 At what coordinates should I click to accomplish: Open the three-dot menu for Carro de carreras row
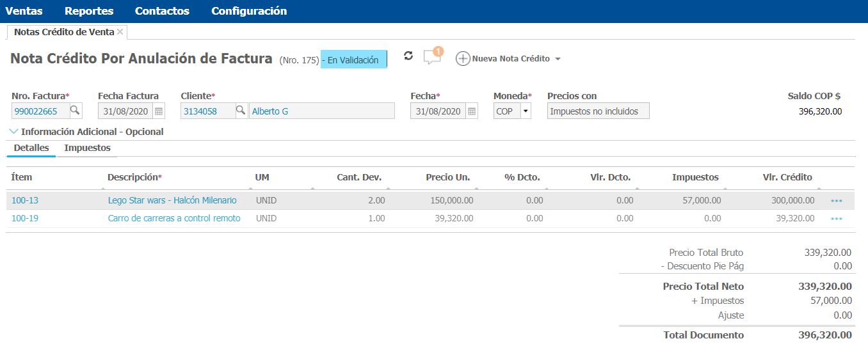click(x=836, y=219)
